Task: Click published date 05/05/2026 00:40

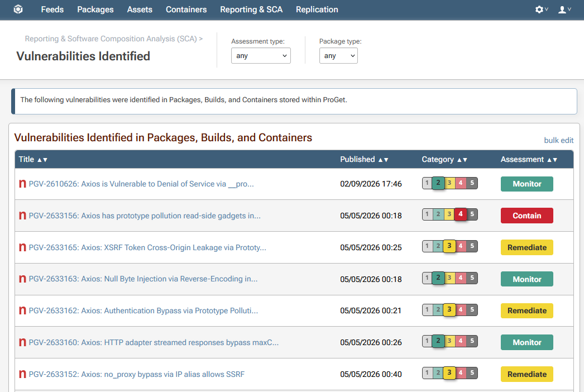Action: pyautogui.click(x=371, y=374)
